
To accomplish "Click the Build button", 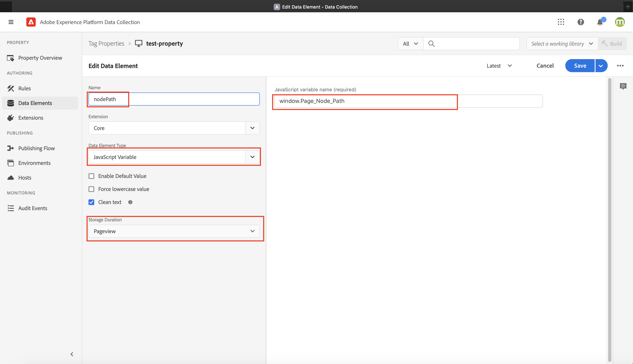I will 612,44.
